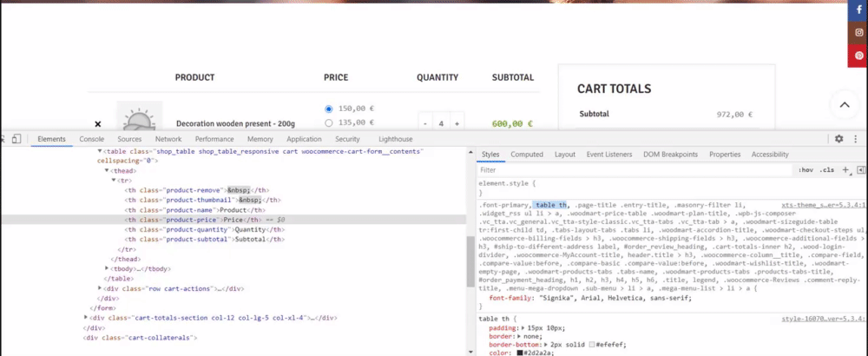Remove the Decoration wooden present item

(98, 124)
